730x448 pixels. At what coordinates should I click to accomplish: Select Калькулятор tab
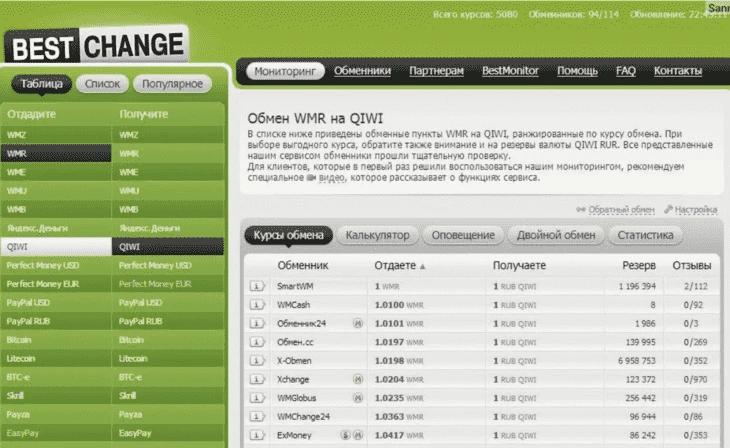point(378,235)
